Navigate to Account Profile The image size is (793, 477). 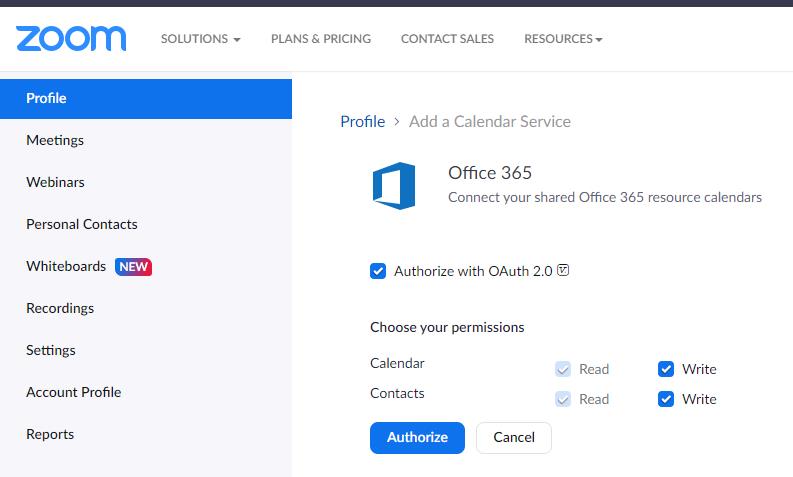(x=73, y=392)
